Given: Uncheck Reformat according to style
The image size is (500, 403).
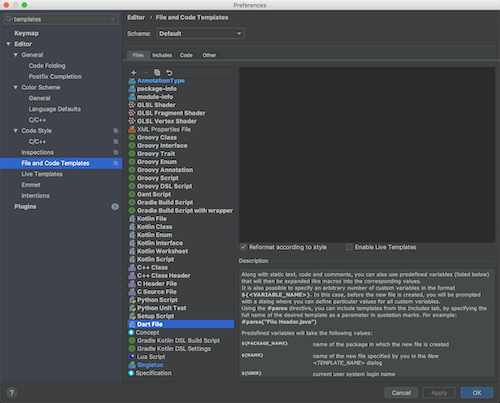Looking at the screenshot, I should click(x=244, y=247).
